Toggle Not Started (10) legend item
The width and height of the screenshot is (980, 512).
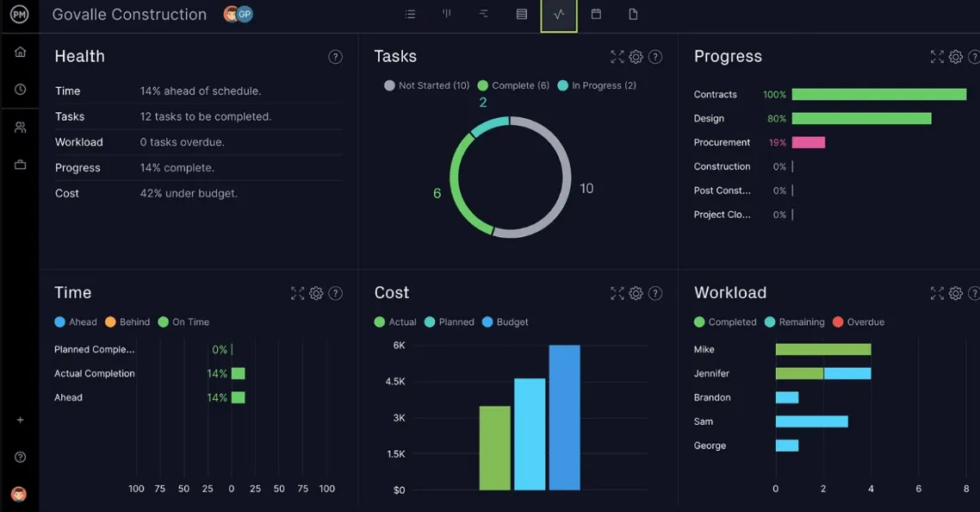(x=427, y=85)
